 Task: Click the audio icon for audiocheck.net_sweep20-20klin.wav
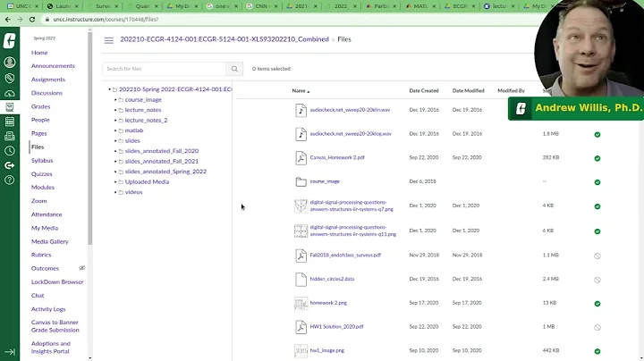click(301, 109)
